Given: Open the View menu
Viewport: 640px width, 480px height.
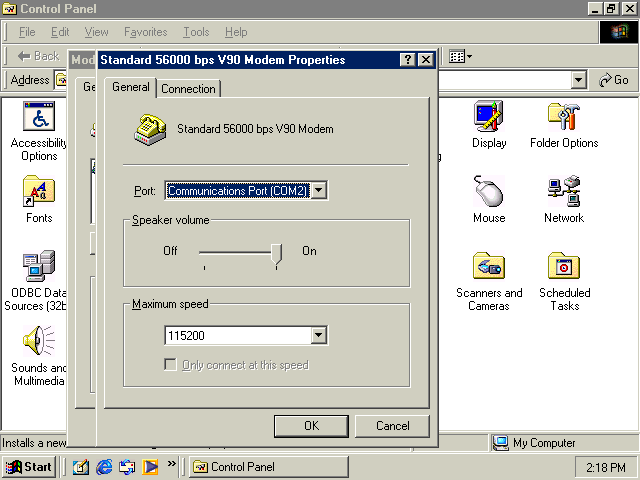Looking at the screenshot, I should (96, 32).
